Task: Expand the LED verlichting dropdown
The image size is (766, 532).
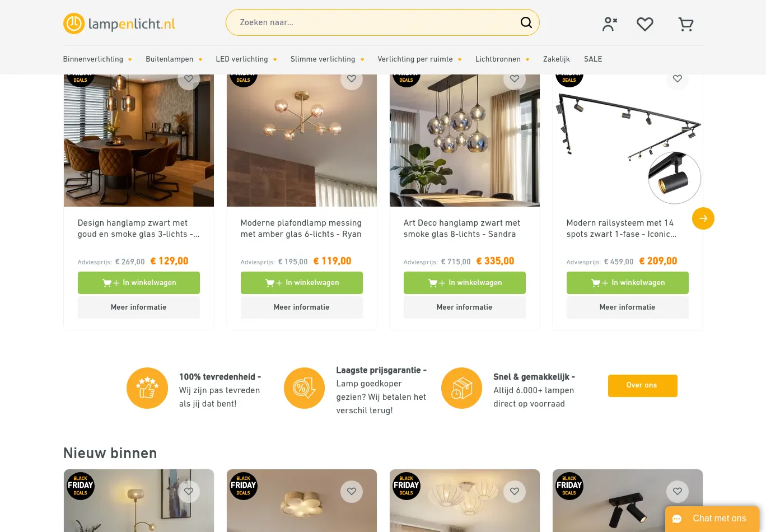Action: coord(246,59)
